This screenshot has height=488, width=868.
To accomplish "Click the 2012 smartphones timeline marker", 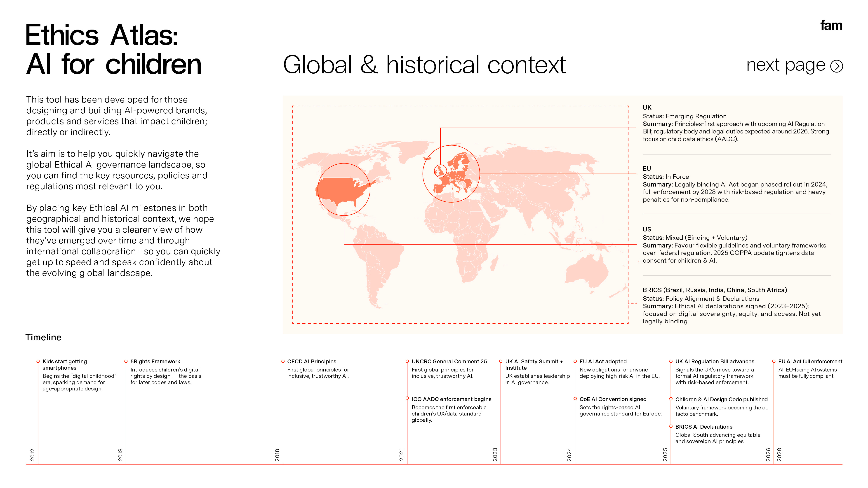I will coord(38,361).
